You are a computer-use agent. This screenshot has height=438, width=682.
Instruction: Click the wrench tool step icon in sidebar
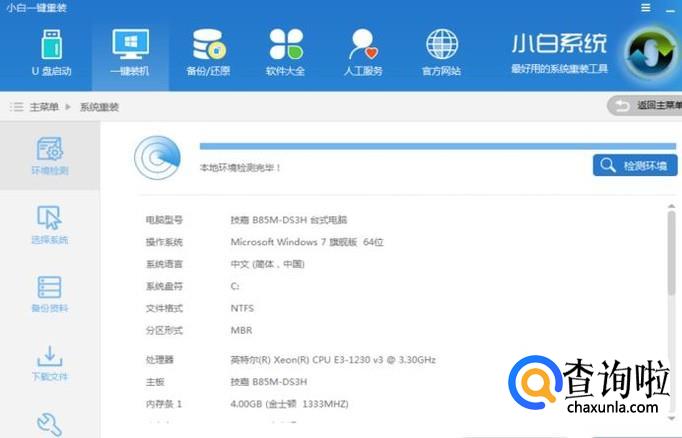tap(49, 424)
